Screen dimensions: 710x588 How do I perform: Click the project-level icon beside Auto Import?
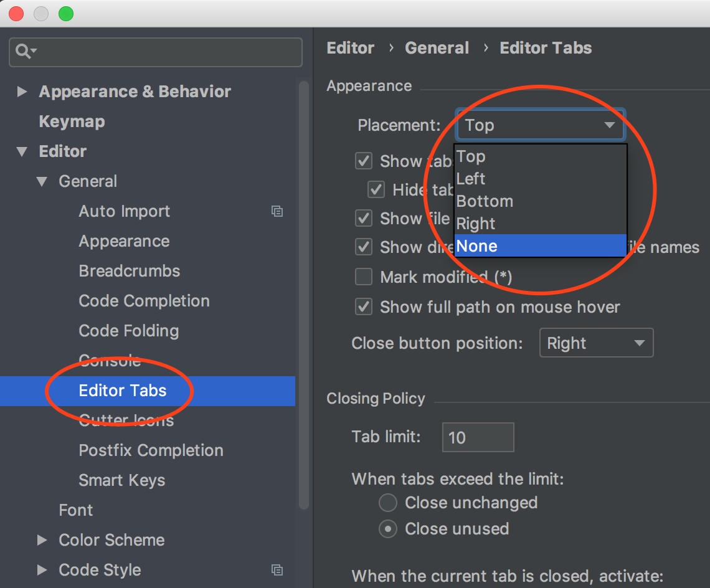[277, 211]
